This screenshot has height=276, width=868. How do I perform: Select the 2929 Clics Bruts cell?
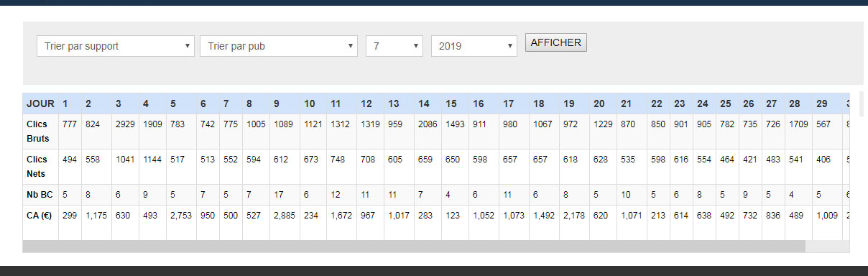click(x=126, y=124)
